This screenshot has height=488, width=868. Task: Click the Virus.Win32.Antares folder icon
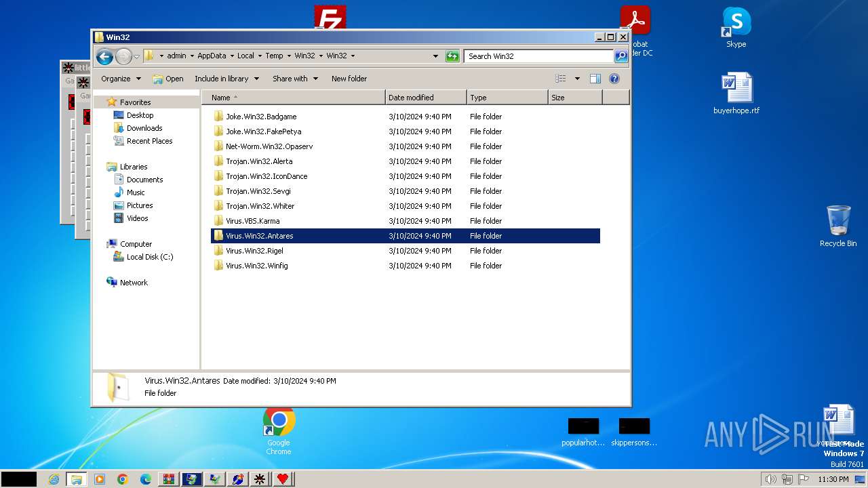pos(218,236)
